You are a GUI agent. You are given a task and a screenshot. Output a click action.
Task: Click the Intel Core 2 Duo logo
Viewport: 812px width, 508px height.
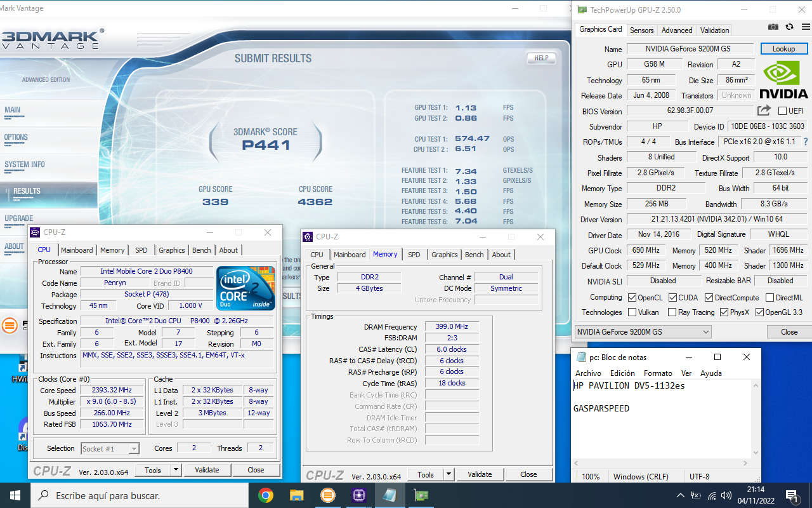[246, 288]
